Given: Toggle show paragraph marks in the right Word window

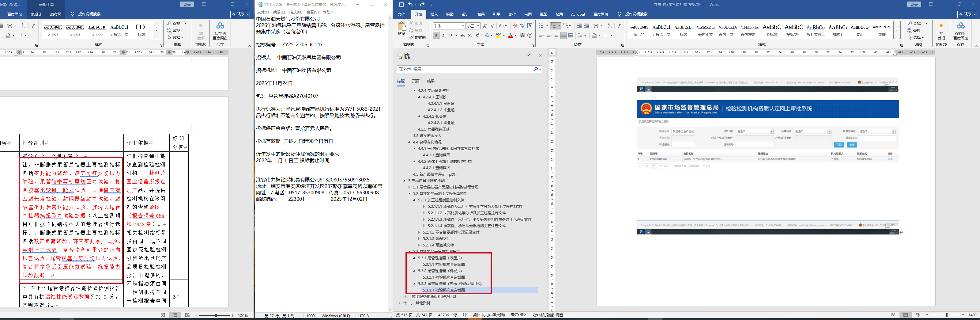Looking at the screenshot, I should point(619,26).
